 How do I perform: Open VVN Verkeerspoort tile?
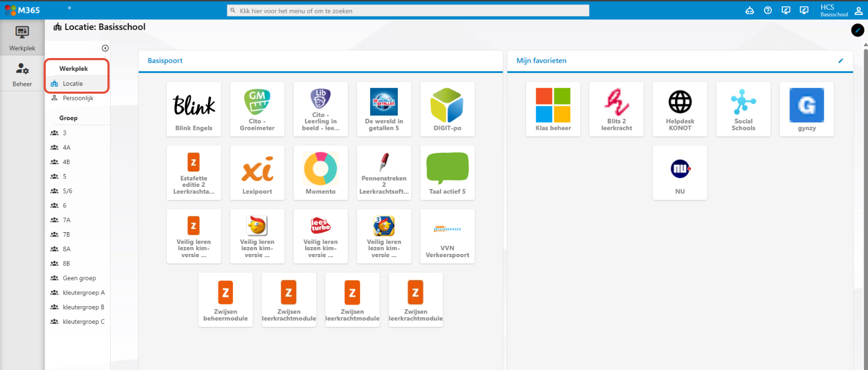coord(447,236)
